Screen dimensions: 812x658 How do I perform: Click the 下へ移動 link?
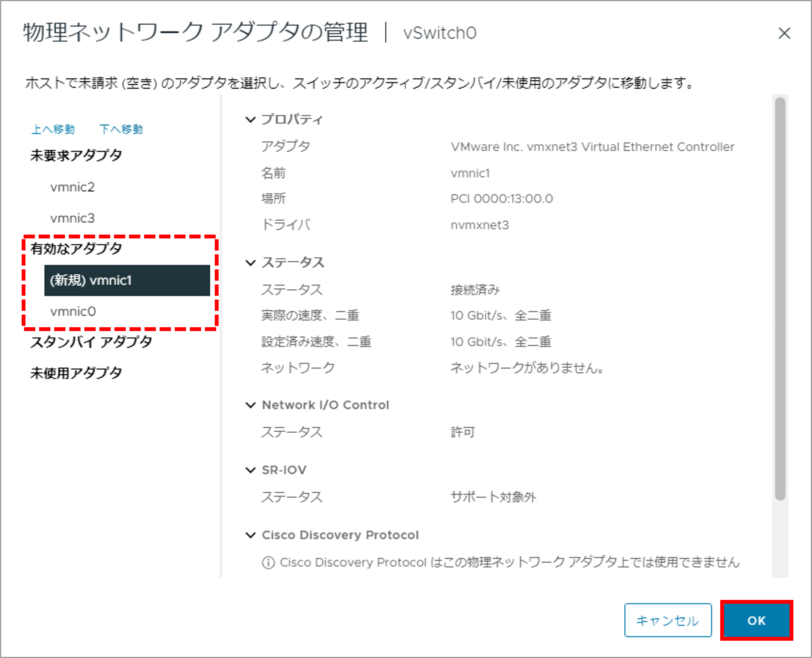(121, 129)
